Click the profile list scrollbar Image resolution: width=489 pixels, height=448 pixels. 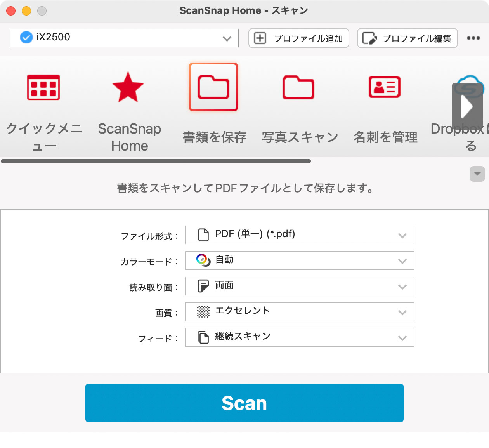(155, 160)
